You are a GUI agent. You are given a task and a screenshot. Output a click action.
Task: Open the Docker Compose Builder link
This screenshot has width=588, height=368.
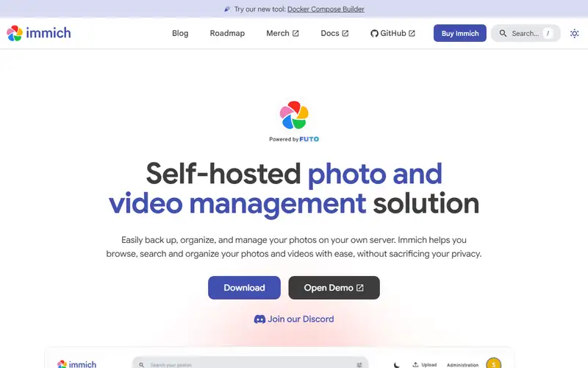point(326,9)
